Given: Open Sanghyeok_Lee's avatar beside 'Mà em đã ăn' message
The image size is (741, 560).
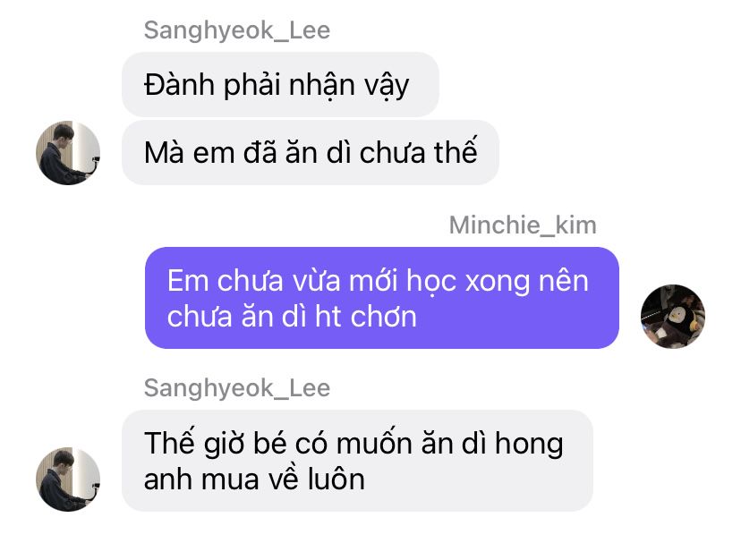Looking at the screenshot, I should click(x=68, y=153).
